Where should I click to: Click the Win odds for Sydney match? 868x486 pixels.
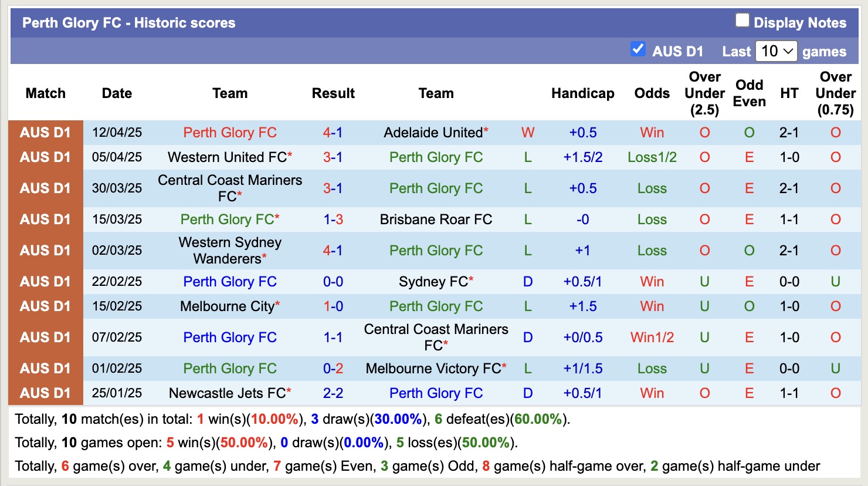(652, 281)
